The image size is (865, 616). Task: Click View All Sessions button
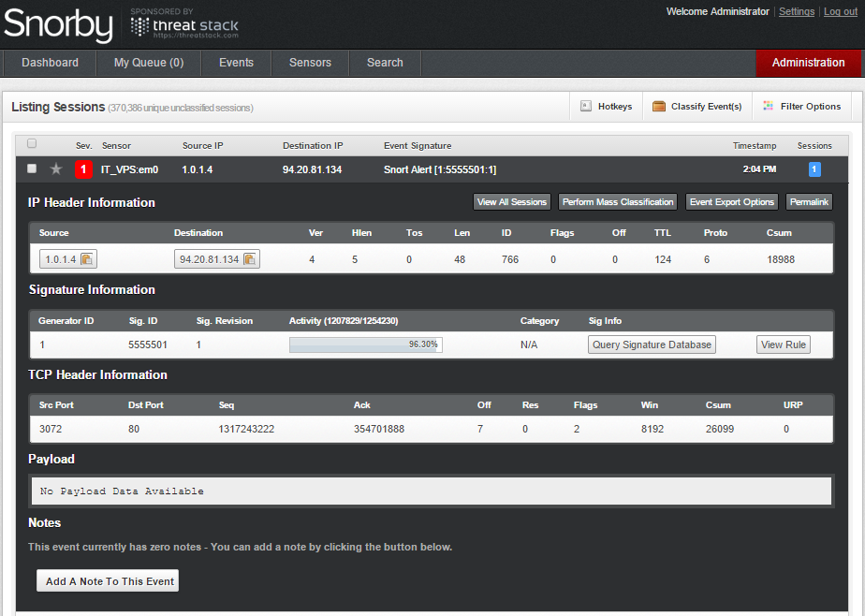(x=512, y=202)
